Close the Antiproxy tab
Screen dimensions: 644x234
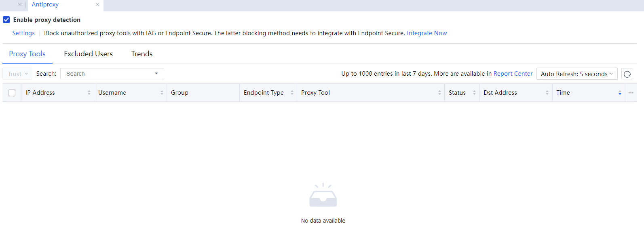(x=97, y=4)
